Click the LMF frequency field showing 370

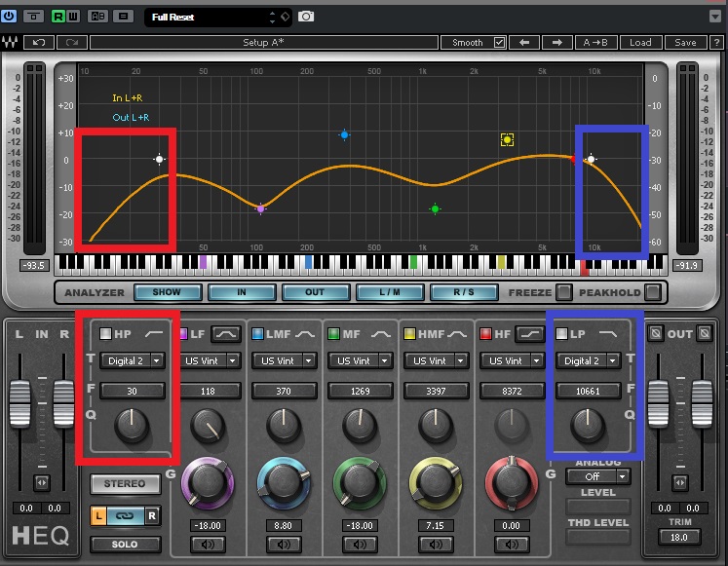[285, 391]
